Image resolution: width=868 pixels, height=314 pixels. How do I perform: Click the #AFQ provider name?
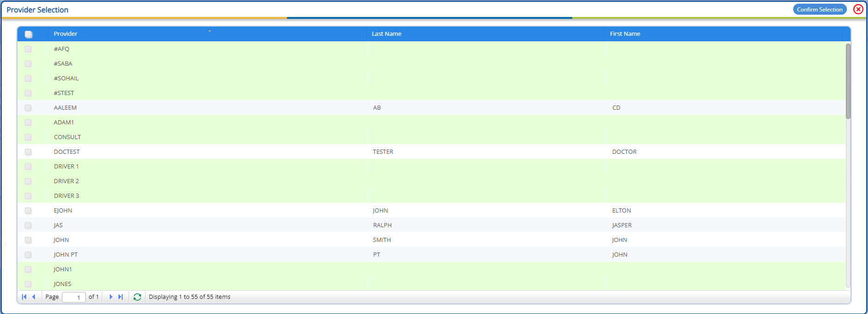pyautogui.click(x=62, y=49)
